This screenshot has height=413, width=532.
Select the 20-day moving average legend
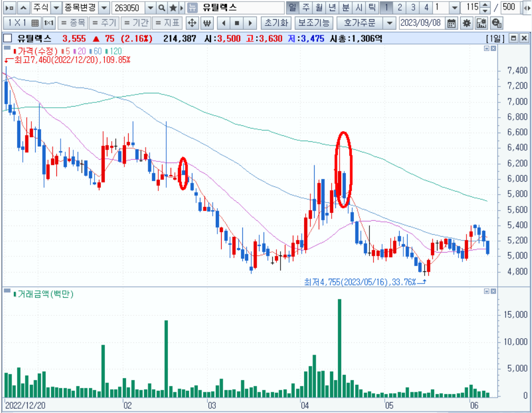79,51
